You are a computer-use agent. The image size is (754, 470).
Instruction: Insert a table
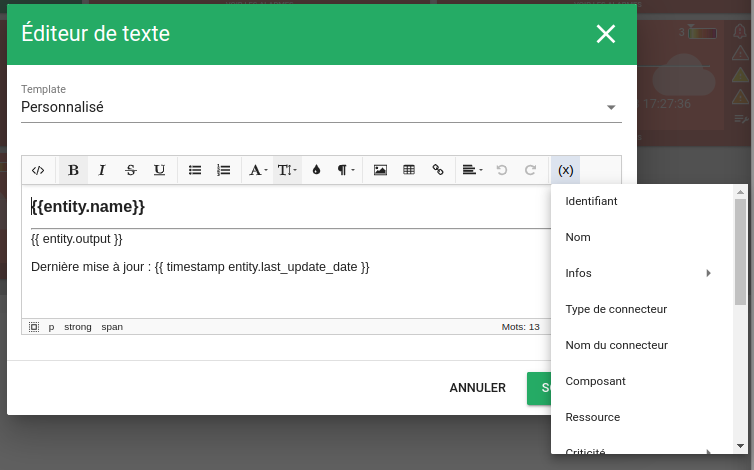(x=409, y=170)
